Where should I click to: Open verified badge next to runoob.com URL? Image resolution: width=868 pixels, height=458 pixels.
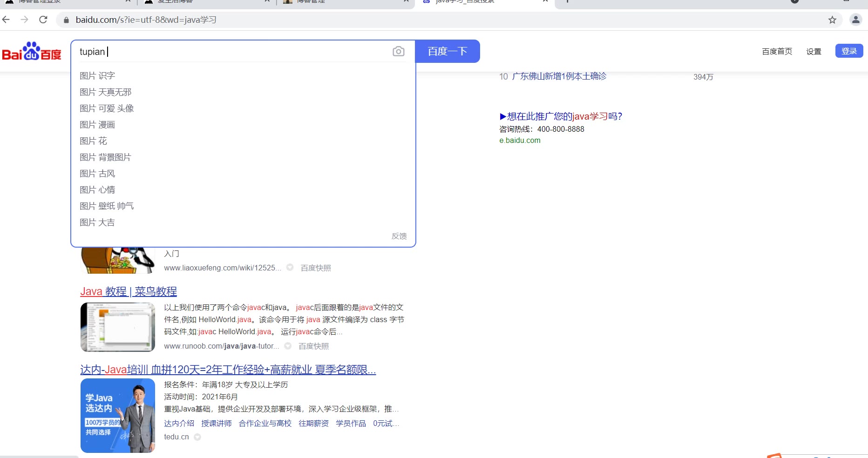[288, 346]
